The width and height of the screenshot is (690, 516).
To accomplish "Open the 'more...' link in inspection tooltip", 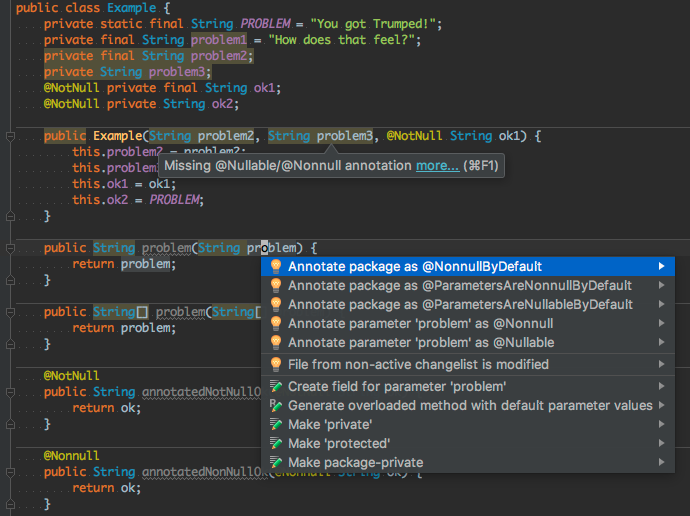I will pyautogui.click(x=437, y=166).
